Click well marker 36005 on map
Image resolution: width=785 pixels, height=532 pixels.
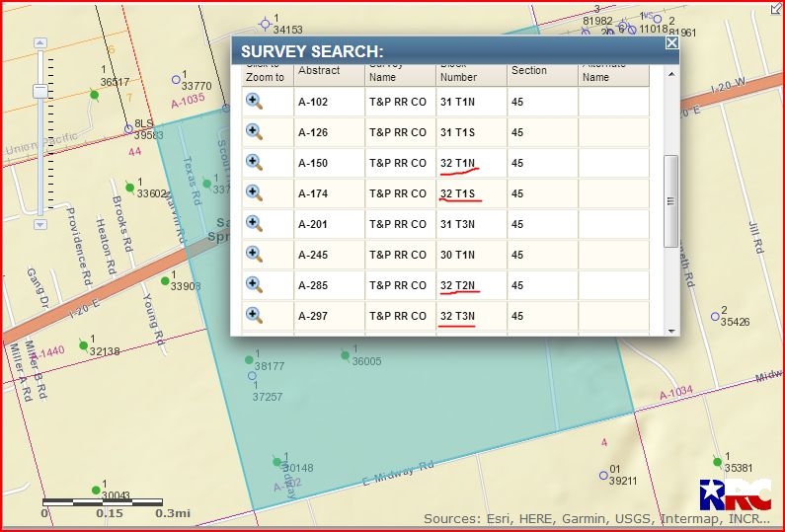(x=345, y=355)
